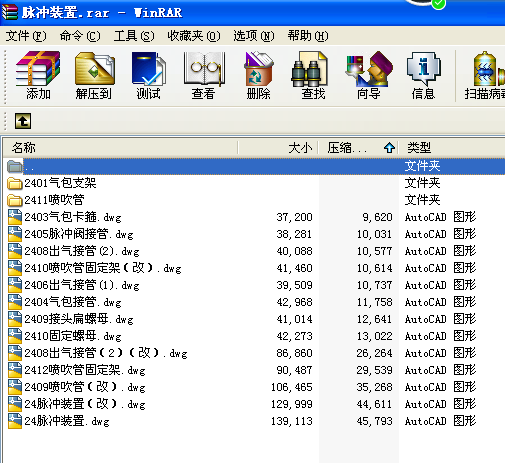Click file icon of 2410固定螺母.dwg
The image size is (505, 463).
(15, 336)
